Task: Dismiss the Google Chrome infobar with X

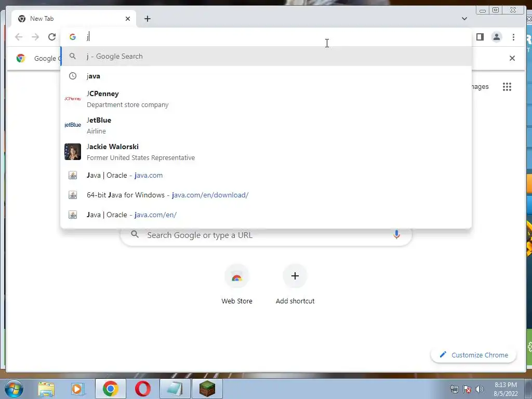Action: 512,58
